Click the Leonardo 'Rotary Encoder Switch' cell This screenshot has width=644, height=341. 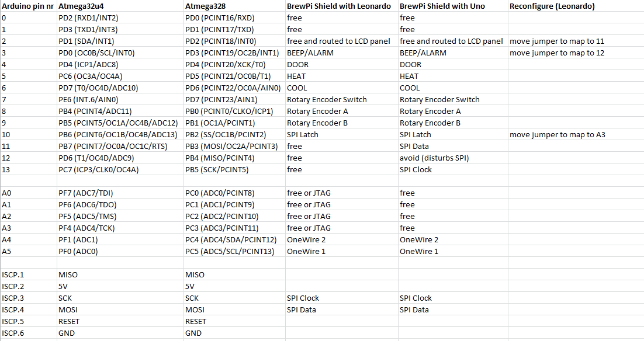(342, 100)
